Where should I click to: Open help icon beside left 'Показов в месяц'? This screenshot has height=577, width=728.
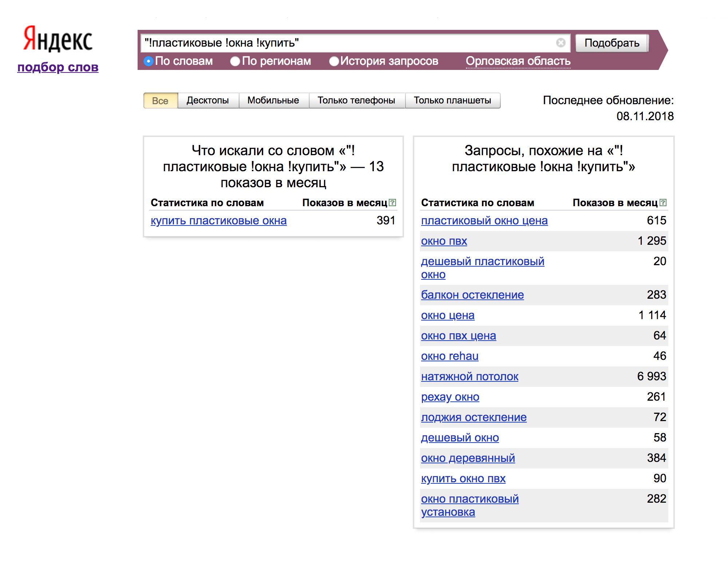tap(392, 203)
